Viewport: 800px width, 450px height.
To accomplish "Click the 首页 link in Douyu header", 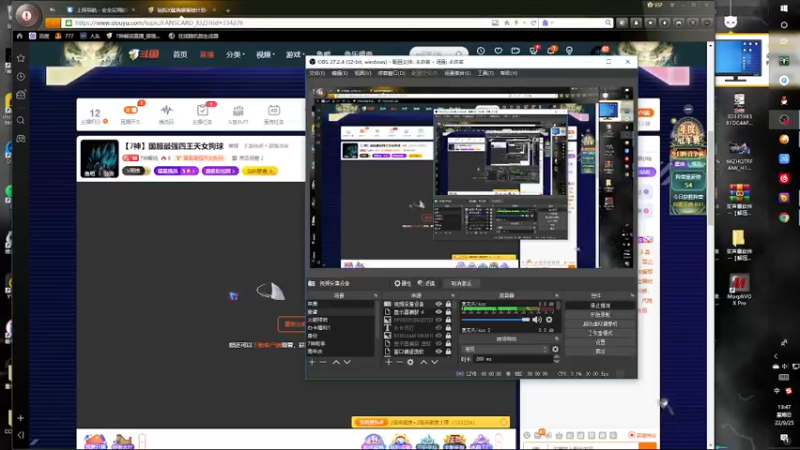I will [180, 54].
